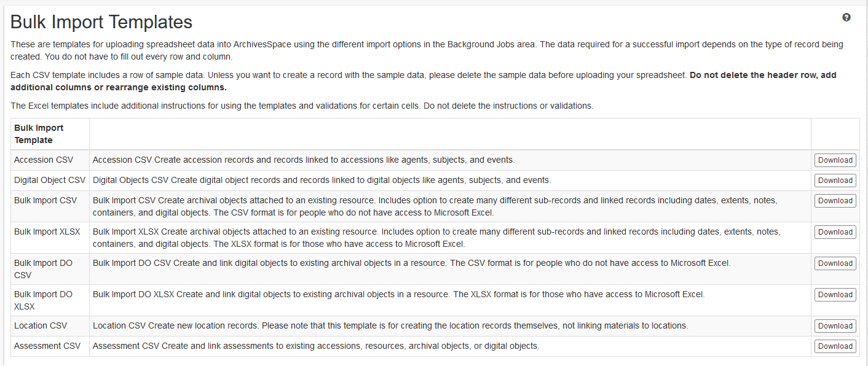Select the Bulk Import CSV name cell
The width and height of the screenshot is (868, 366).
pos(45,200)
